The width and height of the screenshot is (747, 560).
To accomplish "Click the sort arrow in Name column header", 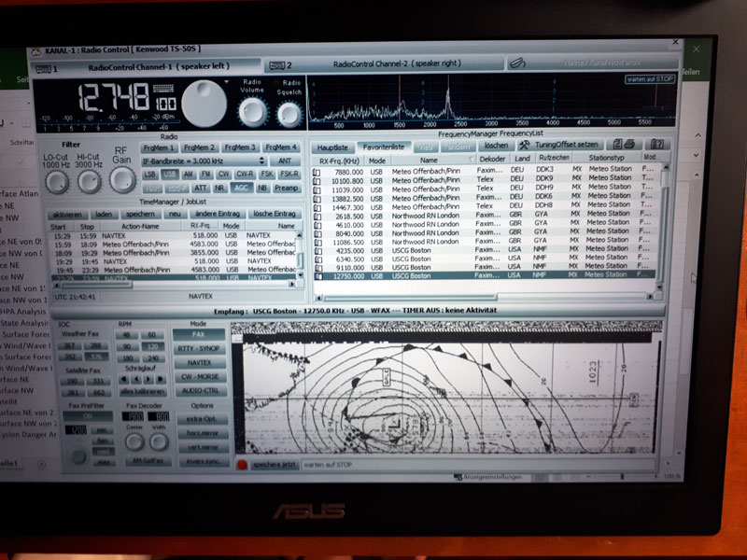I will click(472, 160).
